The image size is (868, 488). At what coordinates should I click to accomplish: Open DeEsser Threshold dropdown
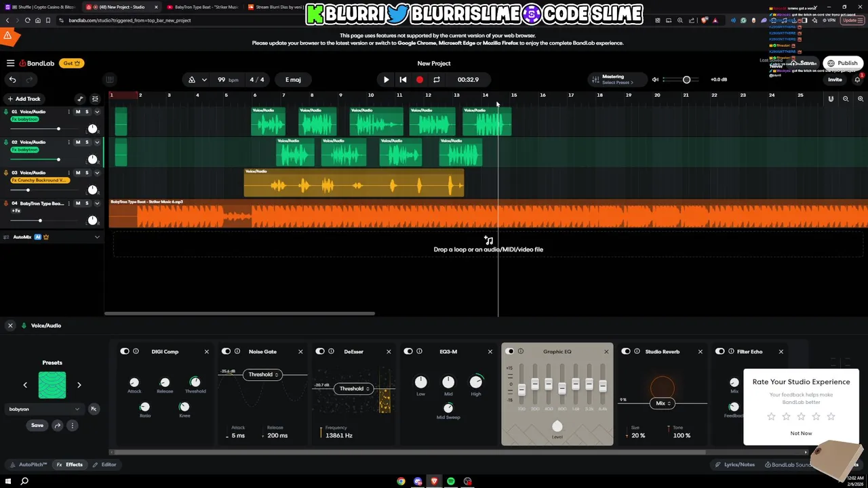pos(354,389)
